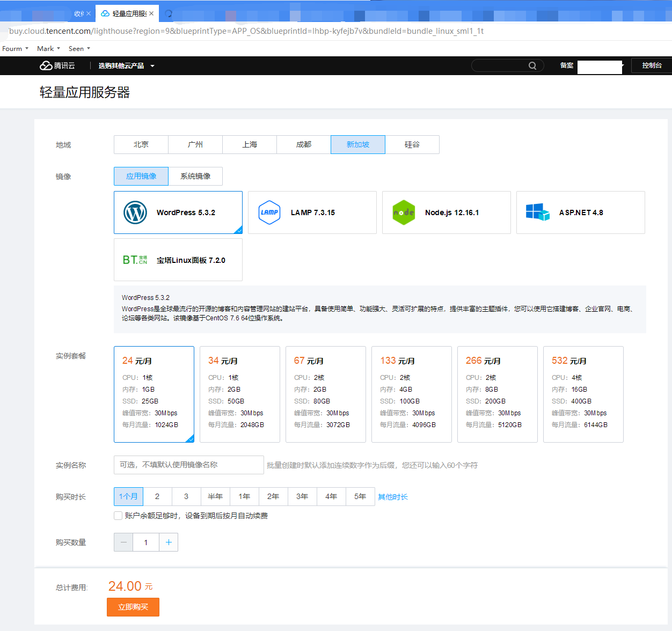Screen dimensions: 672x631
Task: Click the Tencent Cloud logo
Action: [x=57, y=65]
